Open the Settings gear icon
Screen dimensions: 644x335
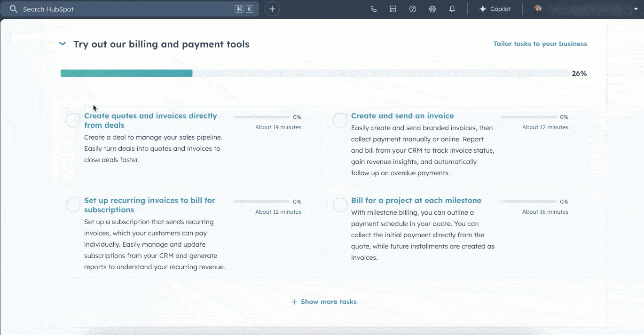click(432, 8)
